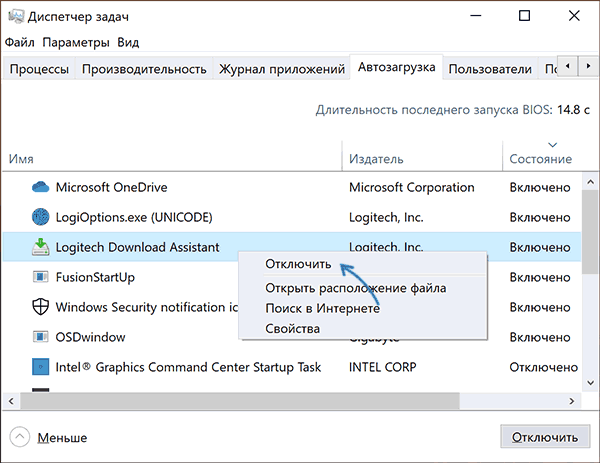Choose Свойства in the context menu
Viewport: 600px width, 463px height.
click(x=292, y=328)
